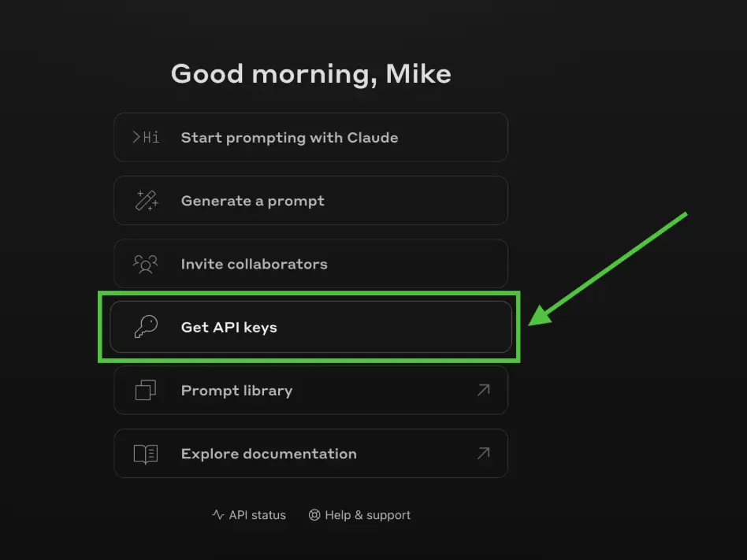Screen dimensions: 747x560
Task: Click the Get API keys row inside green box
Action: tap(311, 327)
